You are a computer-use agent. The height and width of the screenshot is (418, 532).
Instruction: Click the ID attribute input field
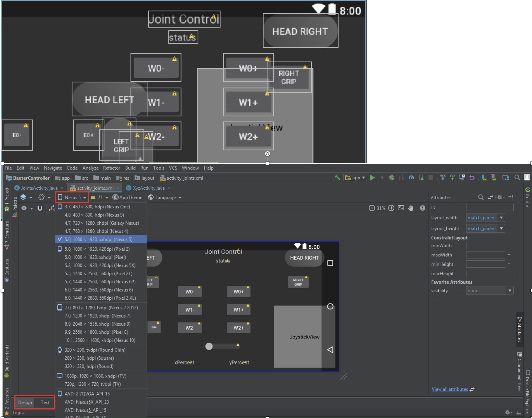point(490,207)
